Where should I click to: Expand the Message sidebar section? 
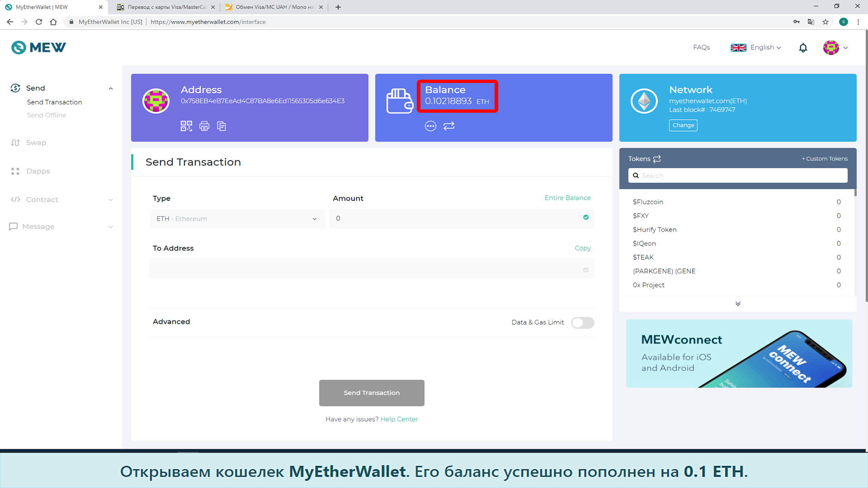coord(111,227)
